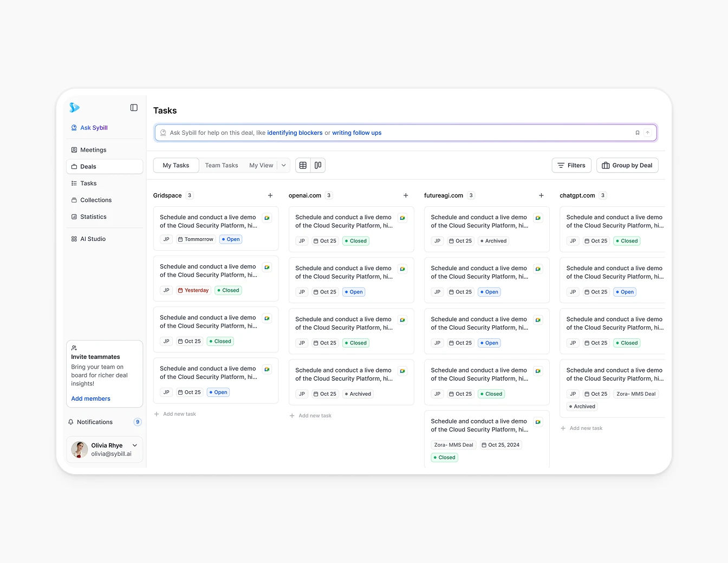Screen dimensions: 728x563
Task: Switch to table view layout
Action: 303,165
